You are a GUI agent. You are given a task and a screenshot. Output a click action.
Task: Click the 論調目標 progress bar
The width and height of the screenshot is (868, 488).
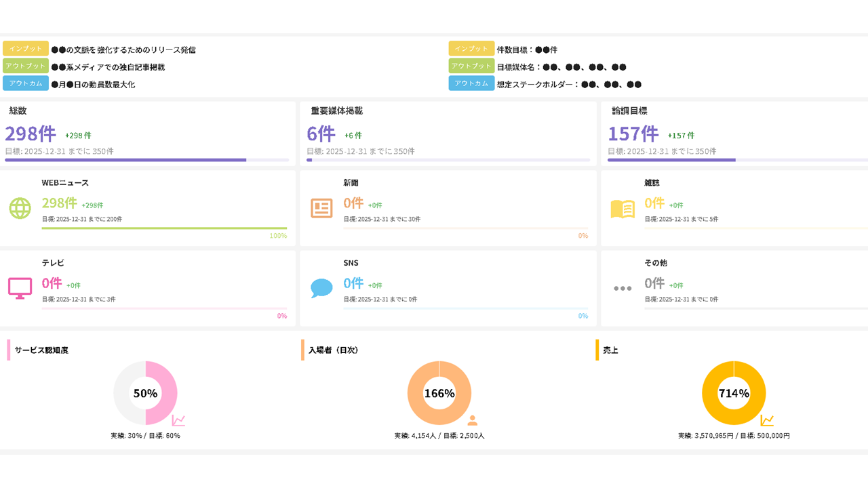(x=738, y=160)
